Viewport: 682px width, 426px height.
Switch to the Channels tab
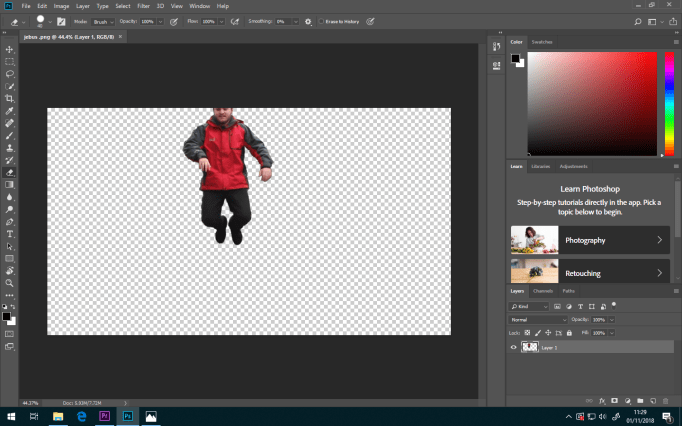point(543,291)
